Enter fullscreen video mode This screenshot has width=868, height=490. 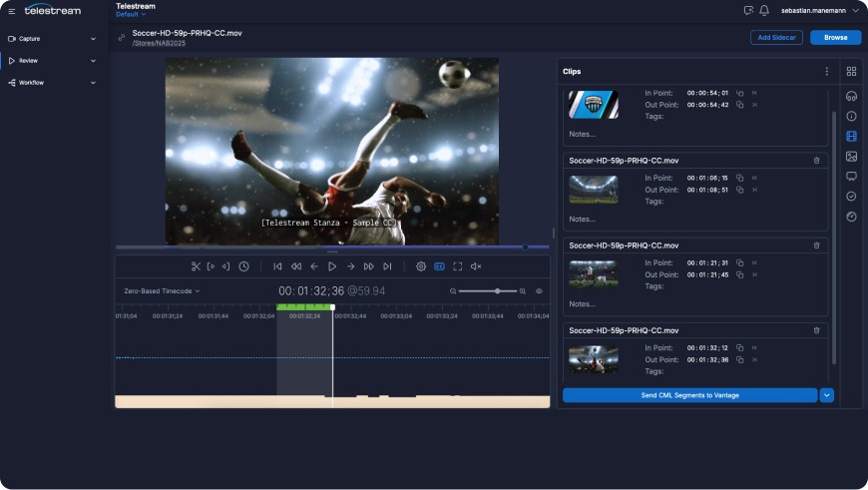(x=458, y=266)
